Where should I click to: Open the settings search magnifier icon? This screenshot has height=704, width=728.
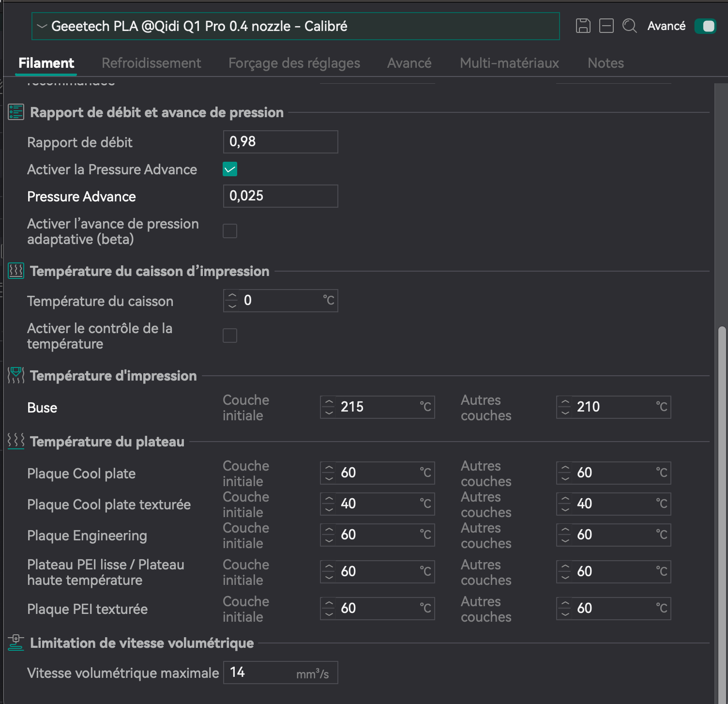[629, 26]
